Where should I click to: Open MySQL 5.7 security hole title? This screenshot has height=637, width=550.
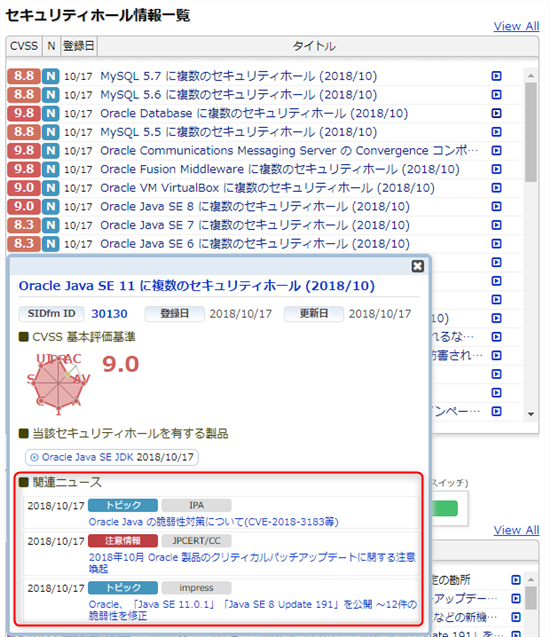click(238, 76)
